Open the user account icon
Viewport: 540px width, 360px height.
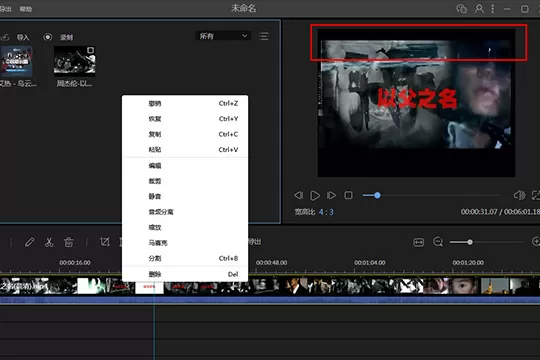pos(479,9)
